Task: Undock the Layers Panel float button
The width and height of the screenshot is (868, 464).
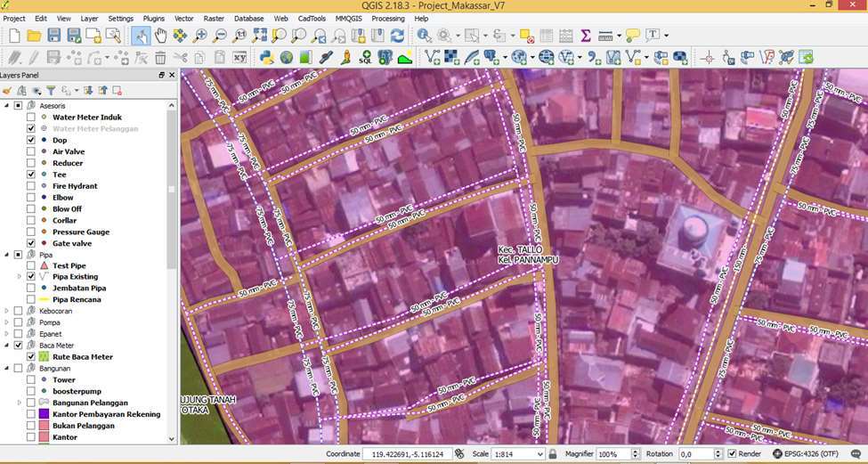Action: [162, 76]
